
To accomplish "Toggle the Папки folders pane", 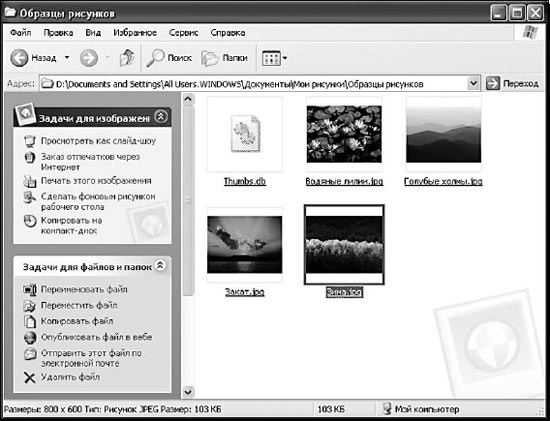I will (x=224, y=58).
